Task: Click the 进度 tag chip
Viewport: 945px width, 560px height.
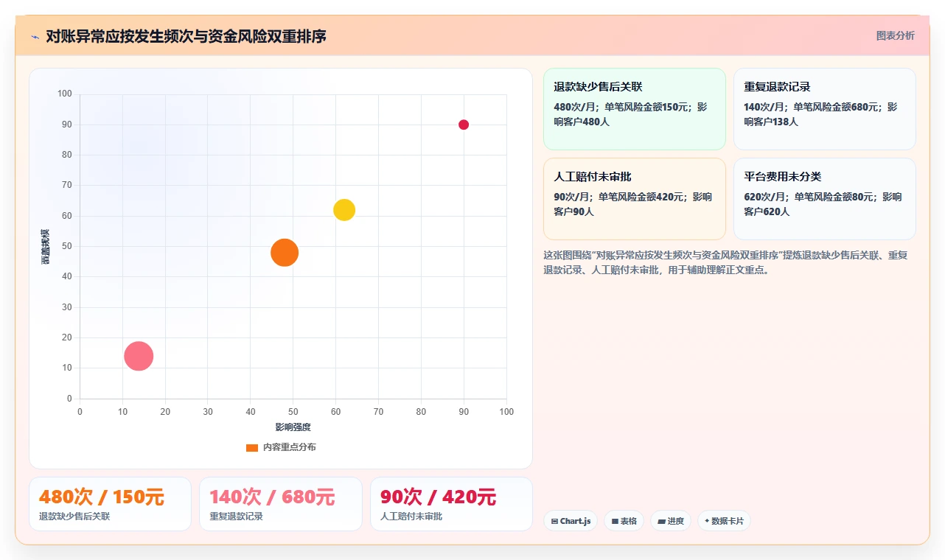Action: pyautogui.click(x=670, y=521)
